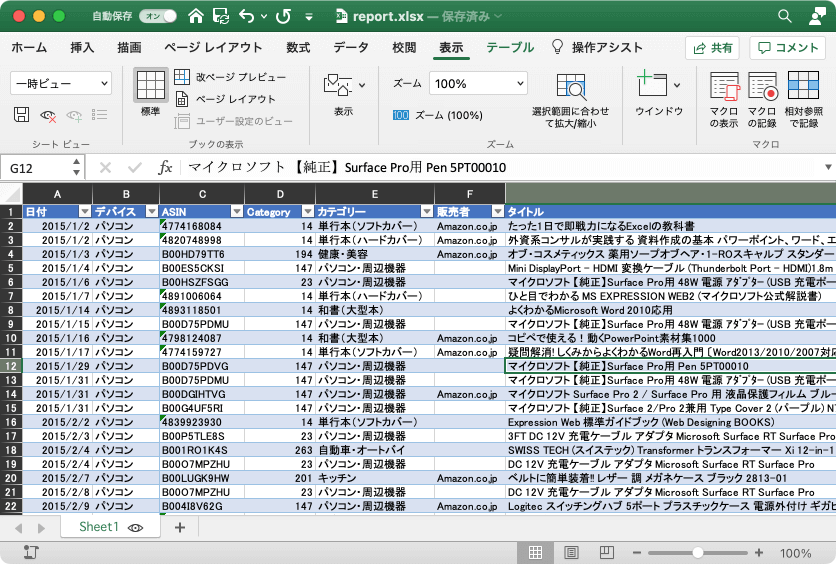This screenshot has height=564, width=836.
Task: Click the insert function fx icon
Action: (x=165, y=168)
